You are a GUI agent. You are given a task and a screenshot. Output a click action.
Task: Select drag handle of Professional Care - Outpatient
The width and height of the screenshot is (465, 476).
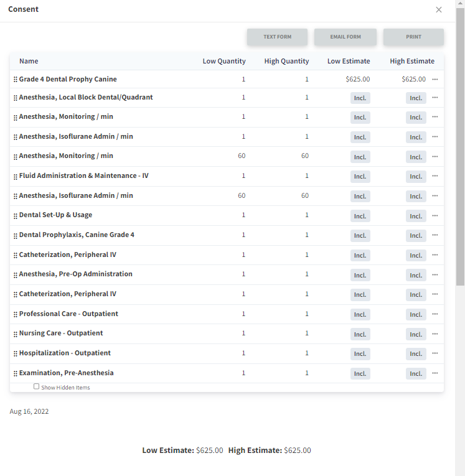pos(16,315)
